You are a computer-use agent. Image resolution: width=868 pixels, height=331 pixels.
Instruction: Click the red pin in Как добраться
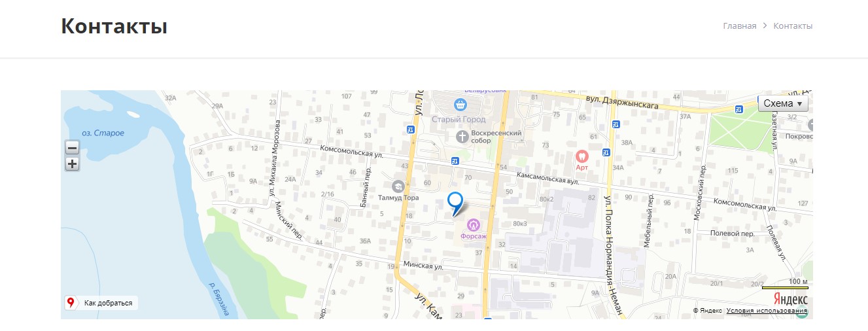(71, 303)
